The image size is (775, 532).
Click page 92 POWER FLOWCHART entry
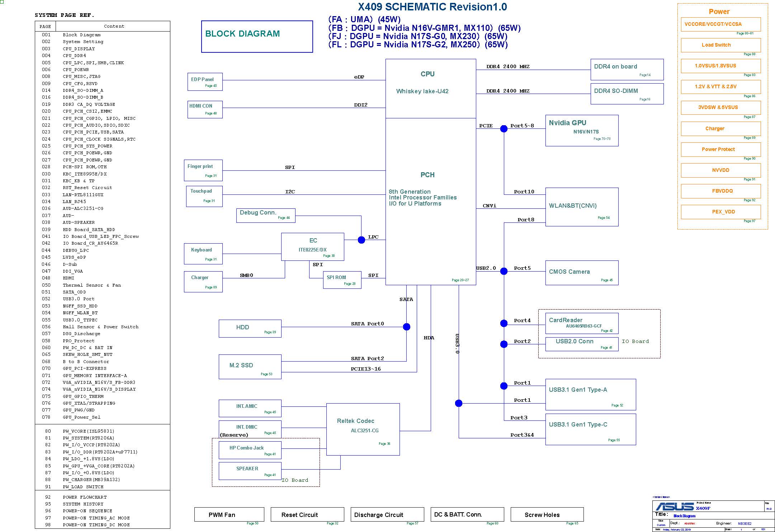[84, 497]
